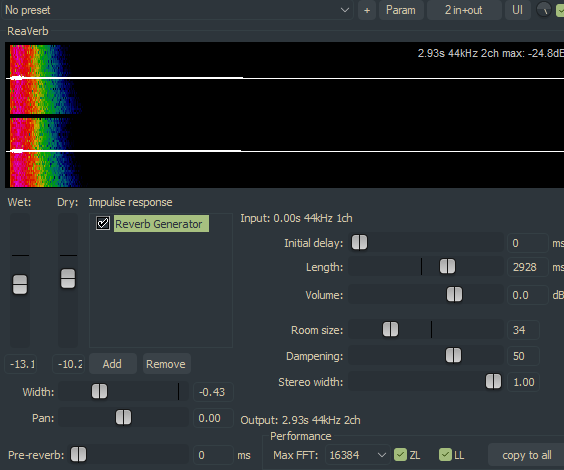The height and width of the screenshot is (470, 564).
Task: Click the Dry fader handle
Action: [x=68, y=278]
